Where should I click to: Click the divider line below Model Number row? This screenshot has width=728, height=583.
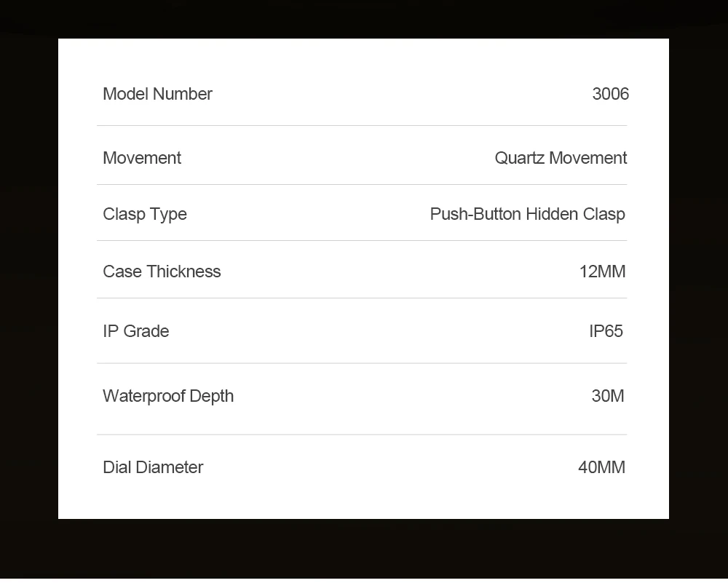362,125
